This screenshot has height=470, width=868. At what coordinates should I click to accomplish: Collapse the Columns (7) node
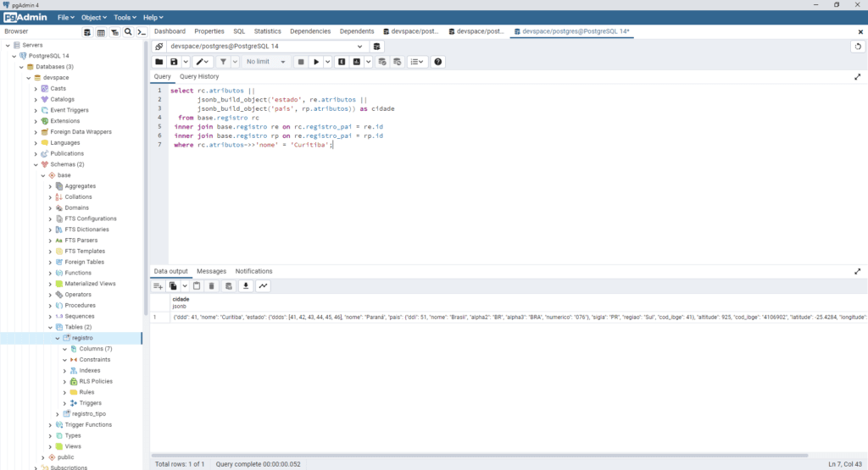pos(64,349)
